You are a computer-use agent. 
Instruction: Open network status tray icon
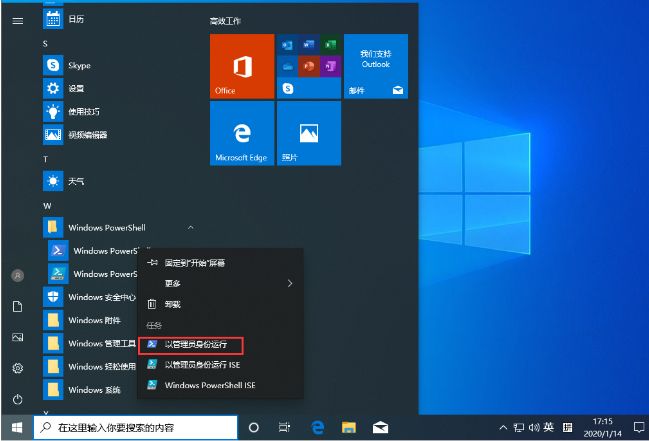click(x=519, y=427)
